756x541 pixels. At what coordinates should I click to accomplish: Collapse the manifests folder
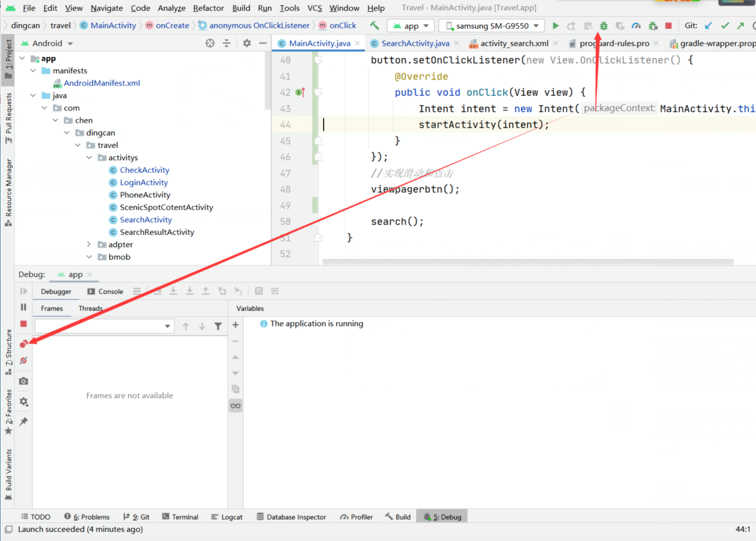point(33,71)
